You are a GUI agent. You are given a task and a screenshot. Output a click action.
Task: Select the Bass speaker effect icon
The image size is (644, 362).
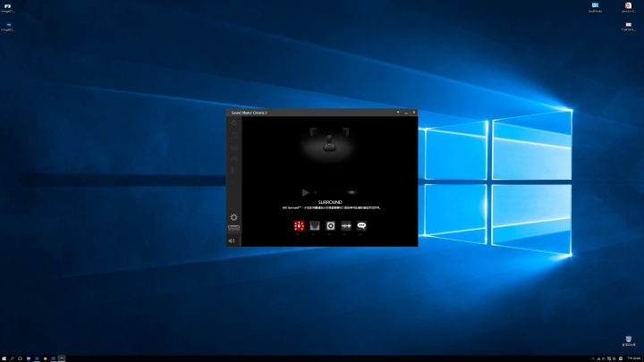tap(330, 225)
